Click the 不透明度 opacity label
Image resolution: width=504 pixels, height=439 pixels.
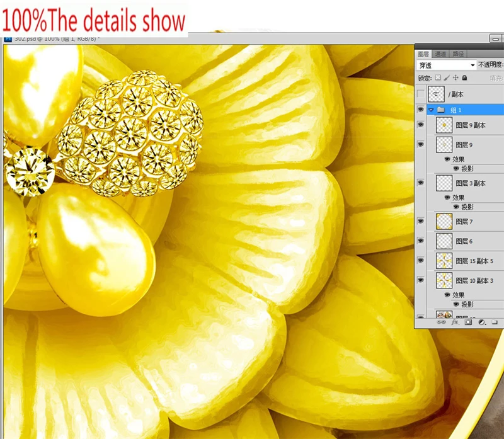pyautogui.click(x=491, y=65)
